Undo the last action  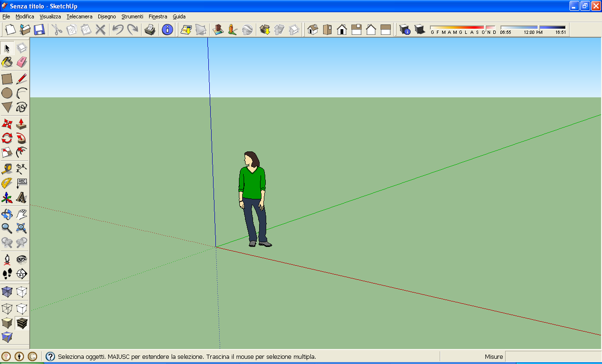(118, 30)
